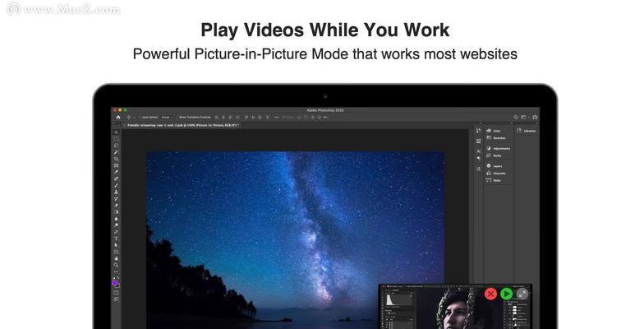
Task: Select the Rectangular Marquee tool
Action: coord(117,138)
